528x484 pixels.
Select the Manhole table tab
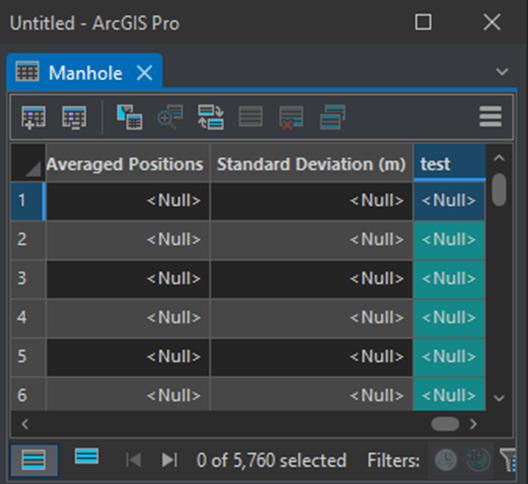click(x=85, y=73)
